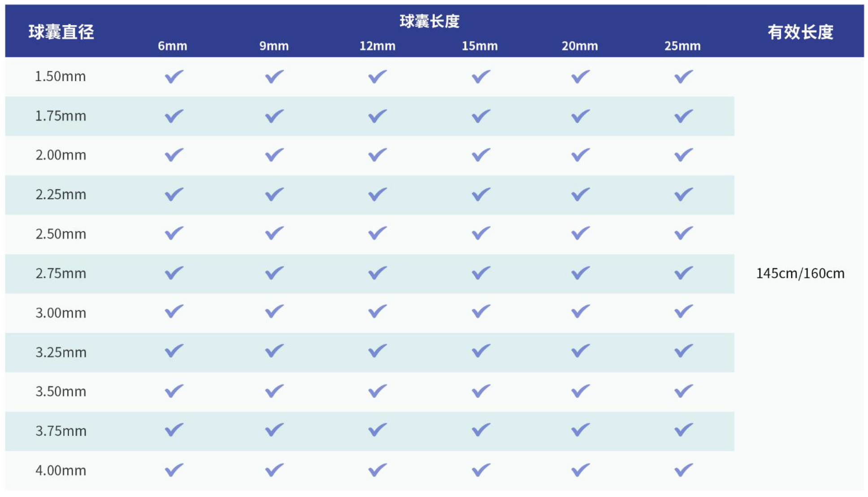Click the 球囊长度 header title
The width and height of the screenshot is (868, 497).
click(429, 21)
